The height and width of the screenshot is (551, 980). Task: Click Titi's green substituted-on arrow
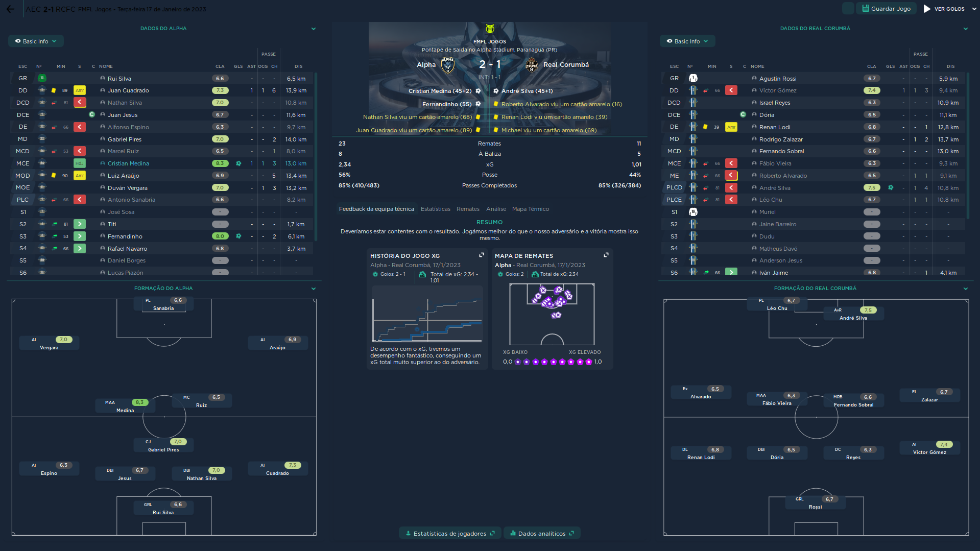click(x=80, y=224)
